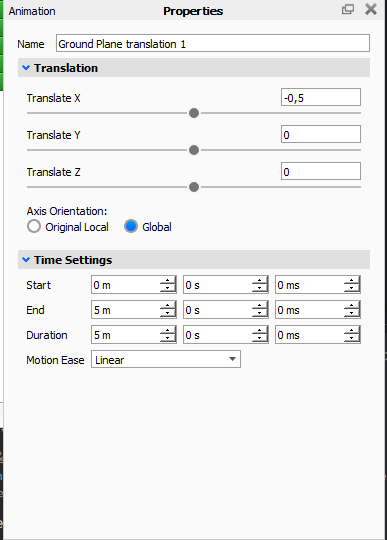
Task: Decrease Start seconds with down arrow
Action: (260, 289)
